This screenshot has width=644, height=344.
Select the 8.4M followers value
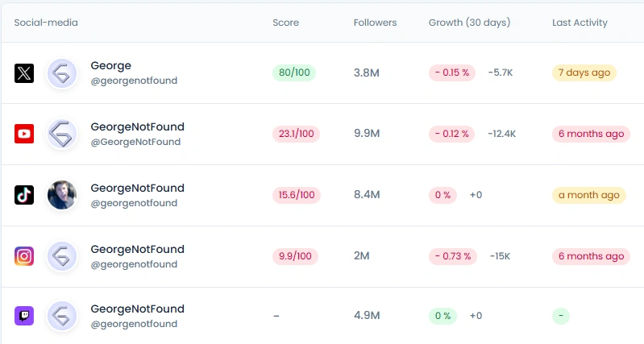[367, 195]
